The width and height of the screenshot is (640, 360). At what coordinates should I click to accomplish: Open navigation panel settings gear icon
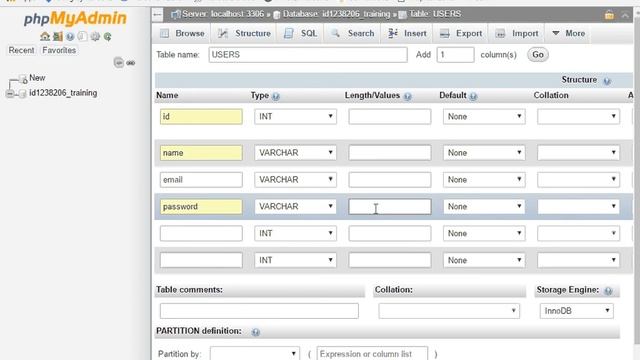pyautogui.click(x=95, y=36)
